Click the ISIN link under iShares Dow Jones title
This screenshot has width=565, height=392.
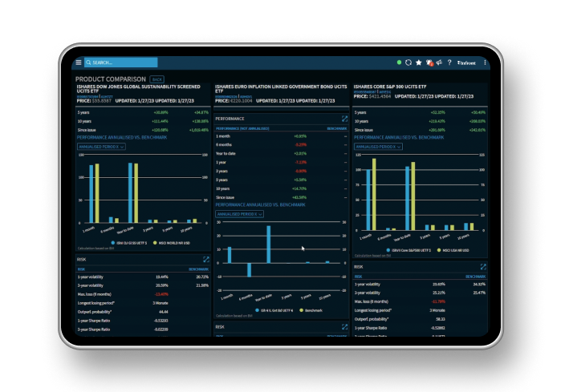(87, 96)
